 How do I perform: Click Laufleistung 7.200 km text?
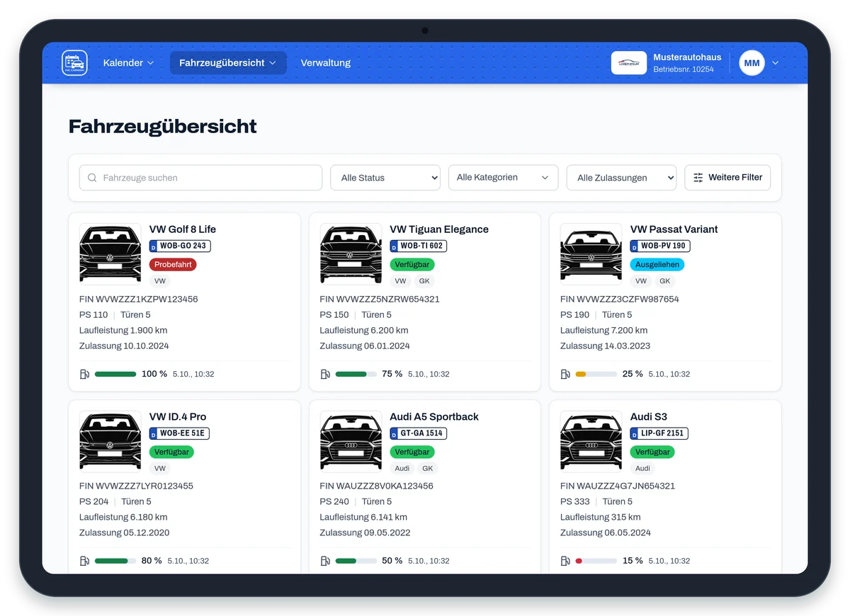point(604,331)
